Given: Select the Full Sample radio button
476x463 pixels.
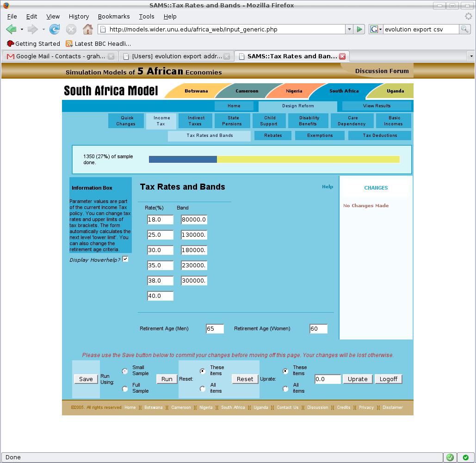Looking at the screenshot, I should (124, 389).
